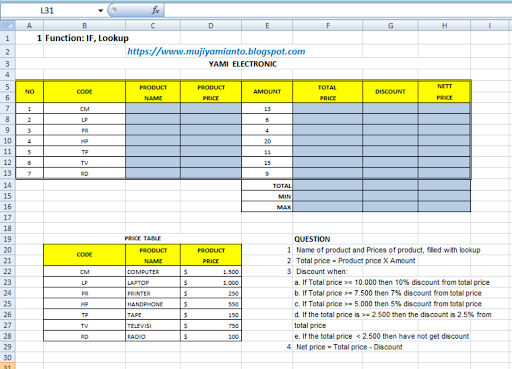Viewport: 512px width, 369px height.
Task: Select empty product price cell for LP row
Action: (211, 119)
